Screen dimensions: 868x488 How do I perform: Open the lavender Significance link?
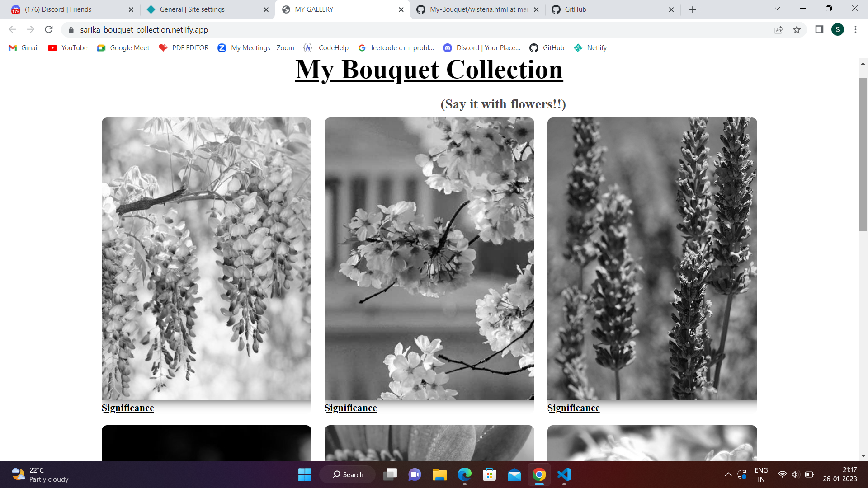573,408
